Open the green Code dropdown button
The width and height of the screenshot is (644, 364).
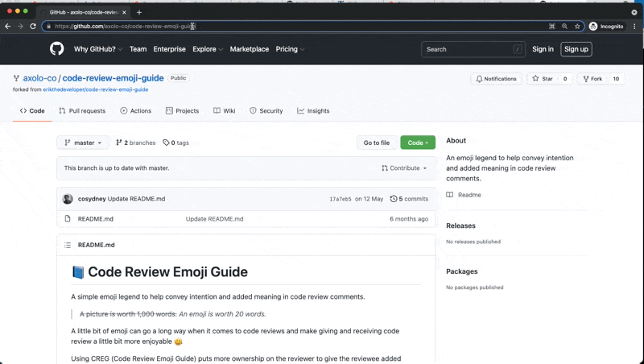[418, 143]
